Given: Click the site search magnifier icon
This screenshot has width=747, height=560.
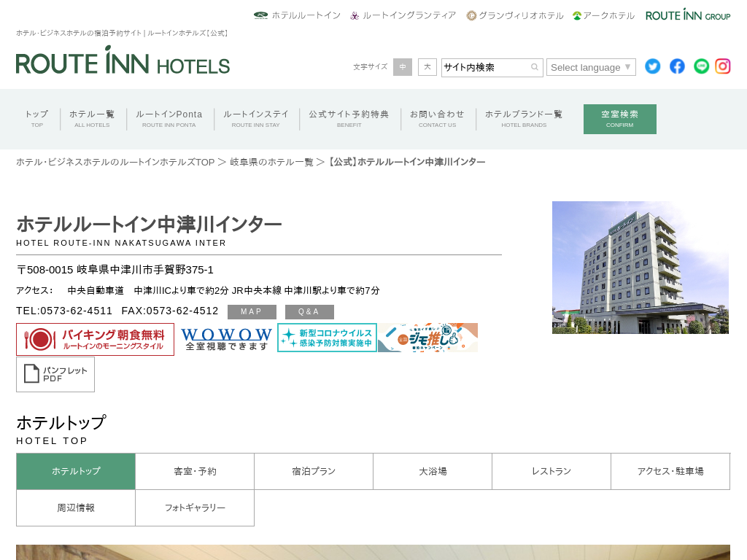Looking at the screenshot, I should [535, 67].
